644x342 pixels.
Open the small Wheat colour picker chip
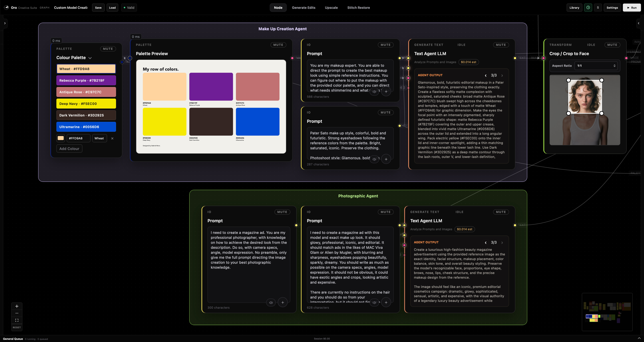[x=61, y=138]
